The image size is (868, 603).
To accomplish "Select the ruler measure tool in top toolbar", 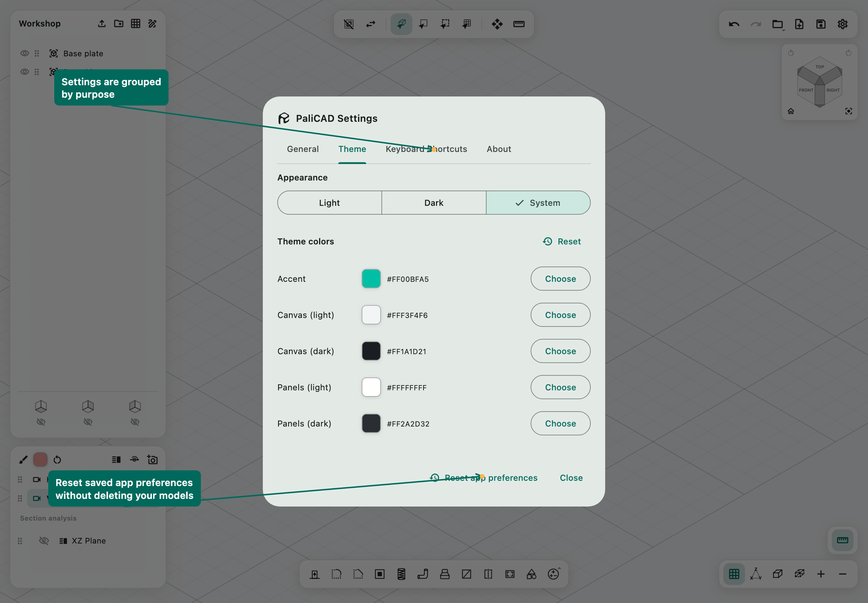I will 519,24.
